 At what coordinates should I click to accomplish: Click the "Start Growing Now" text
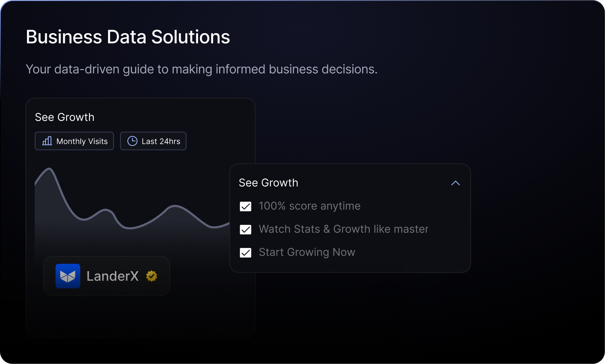click(307, 252)
